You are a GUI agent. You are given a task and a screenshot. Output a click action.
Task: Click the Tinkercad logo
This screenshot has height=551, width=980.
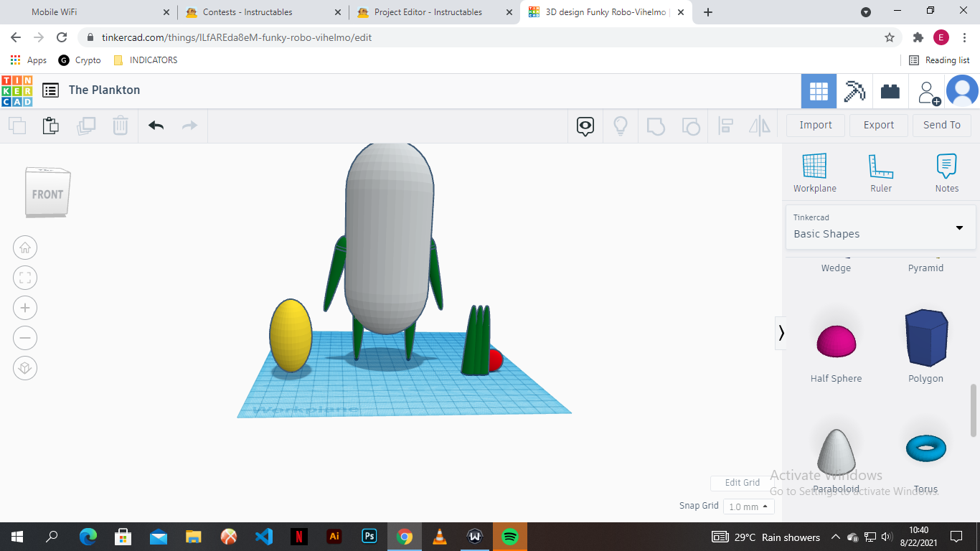pos(17,90)
